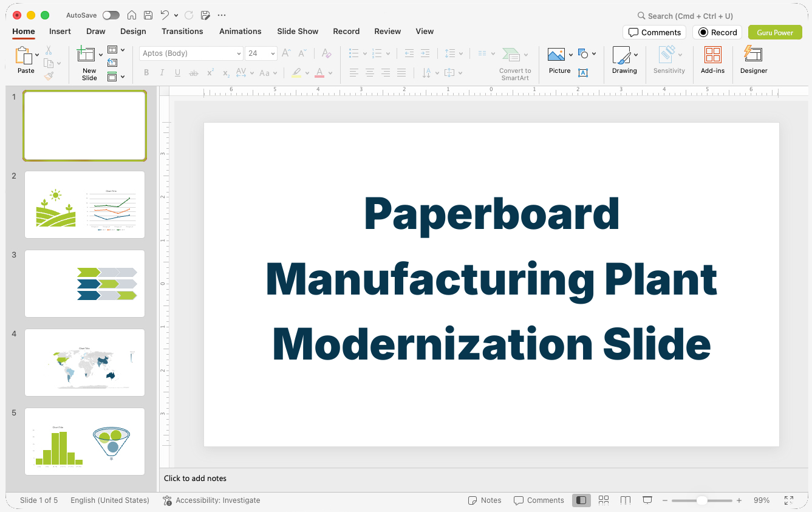This screenshot has height=512, width=812.
Task: Open the Insert tab
Action: tap(60, 32)
